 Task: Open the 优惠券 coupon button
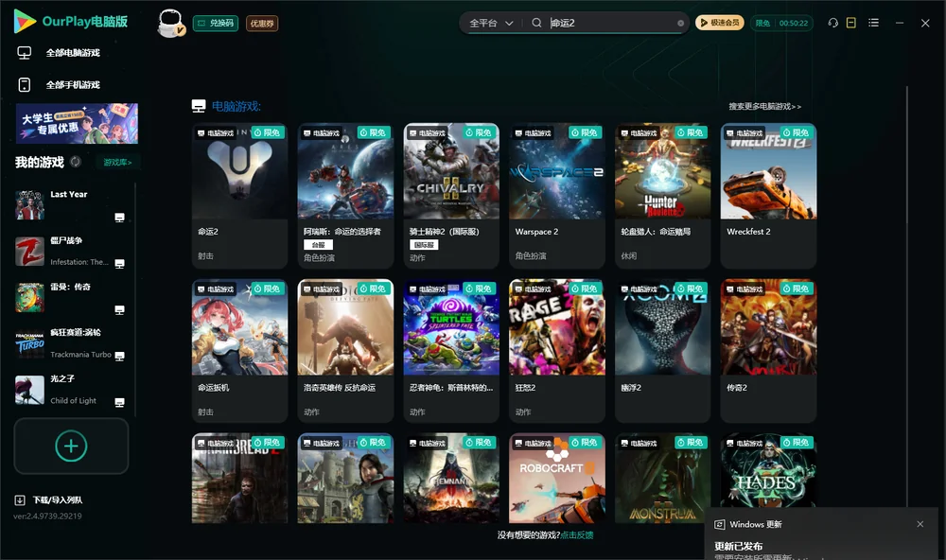click(262, 23)
